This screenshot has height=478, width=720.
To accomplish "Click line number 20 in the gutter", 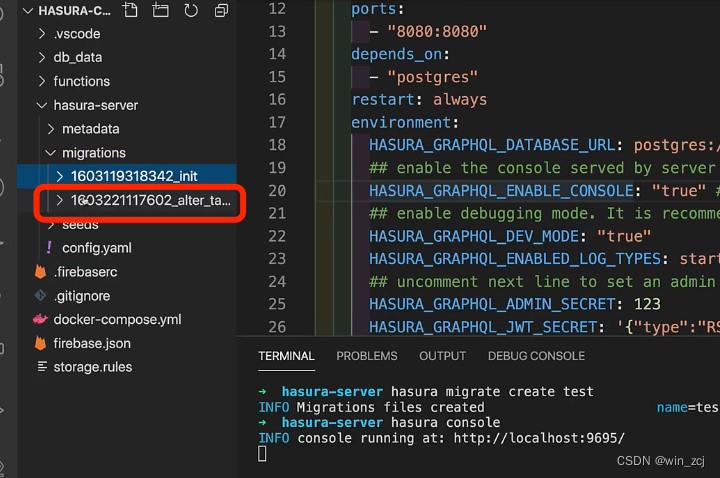I will pos(277,191).
